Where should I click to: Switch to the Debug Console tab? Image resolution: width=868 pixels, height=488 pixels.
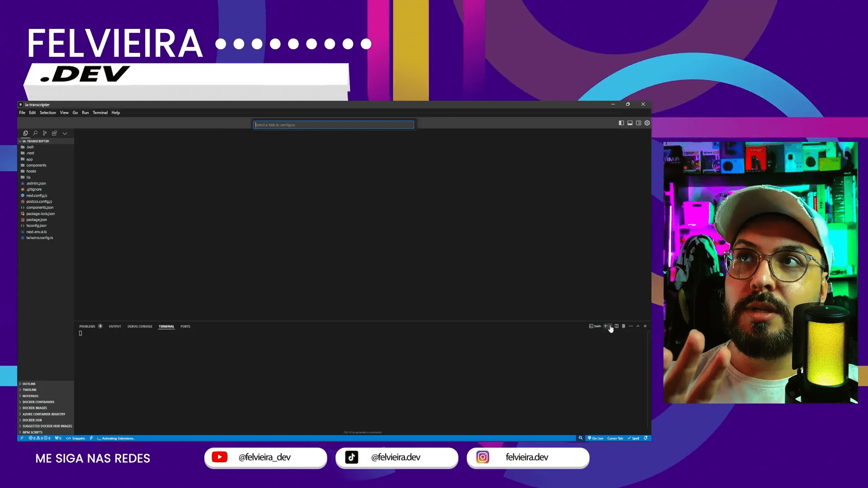tap(140, 326)
